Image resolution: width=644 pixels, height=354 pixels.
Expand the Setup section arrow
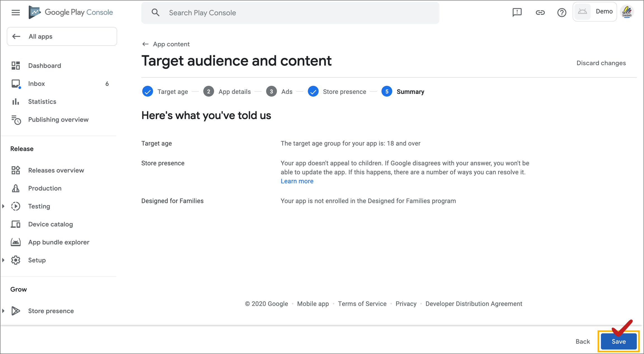pyautogui.click(x=4, y=260)
